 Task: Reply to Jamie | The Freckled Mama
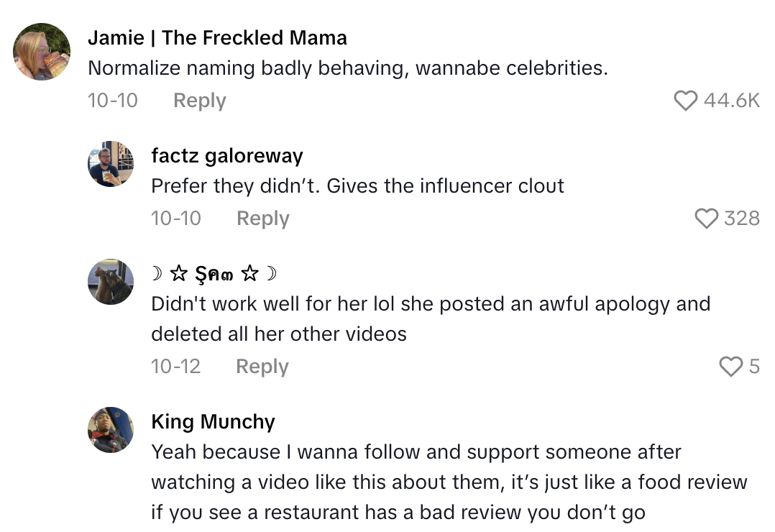click(x=199, y=101)
